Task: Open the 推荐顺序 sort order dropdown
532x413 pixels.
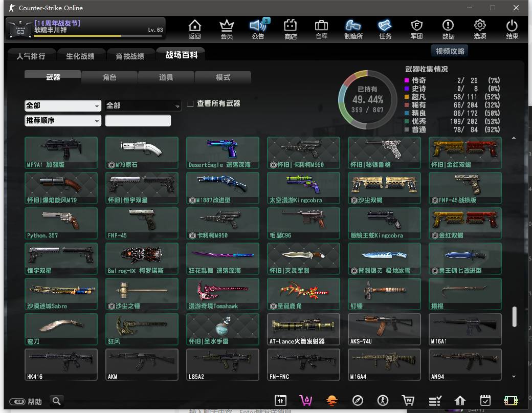Action: pyautogui.click(x=62, y=121)
